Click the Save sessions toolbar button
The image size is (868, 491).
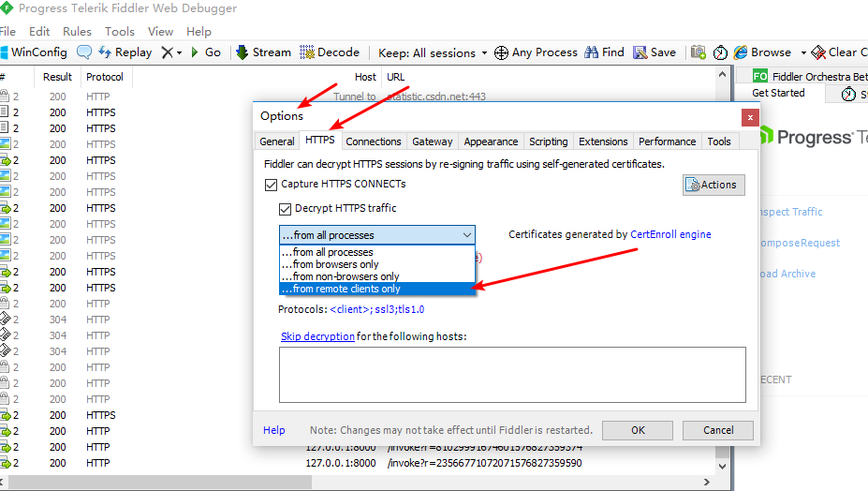click(655, 52)
